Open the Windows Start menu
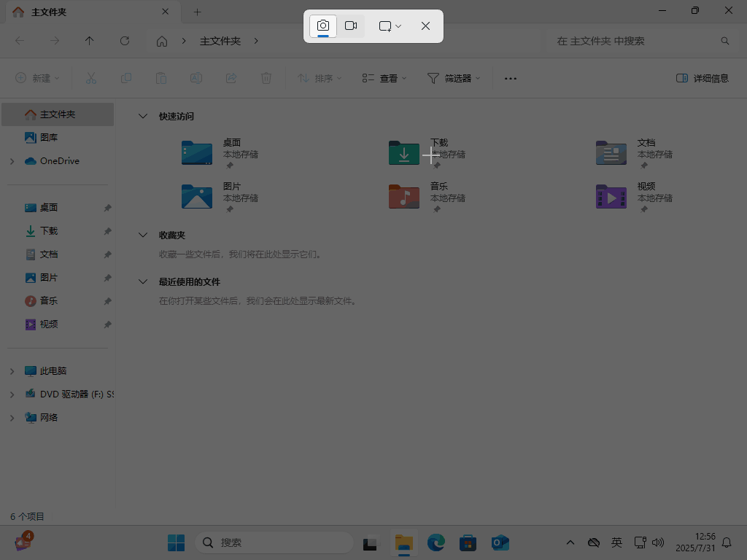Viewport: 747px width, 560px height. point(176,542)
